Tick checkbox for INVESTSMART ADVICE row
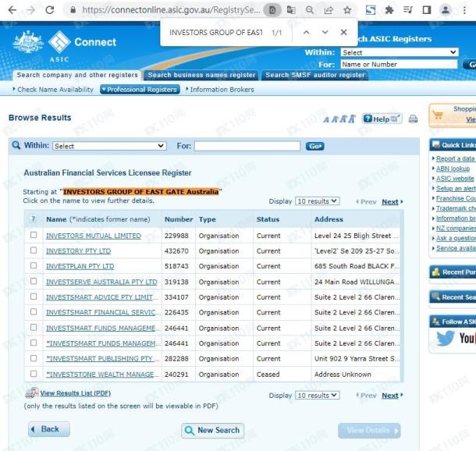The height and width of the screenshot is (451, 476). (34, 297)
